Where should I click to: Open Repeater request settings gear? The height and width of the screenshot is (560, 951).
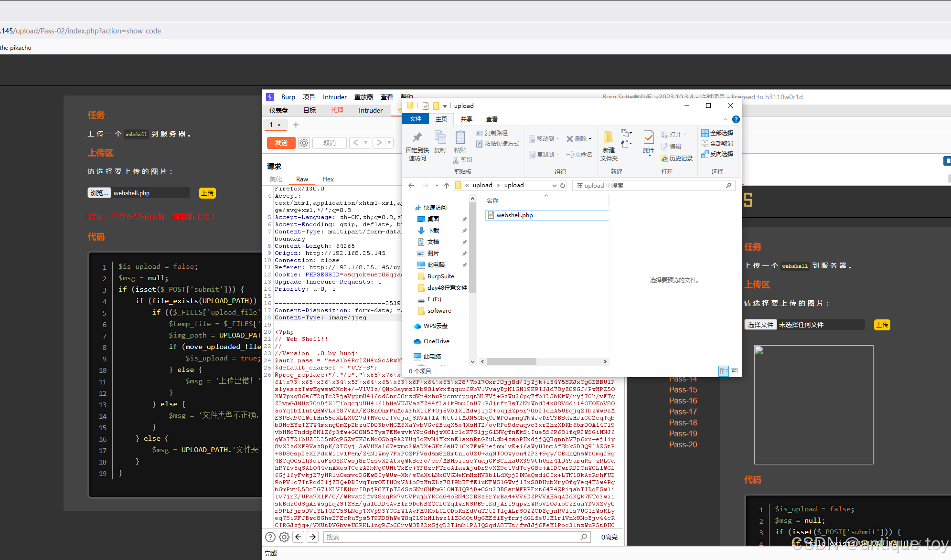(304, 143)
